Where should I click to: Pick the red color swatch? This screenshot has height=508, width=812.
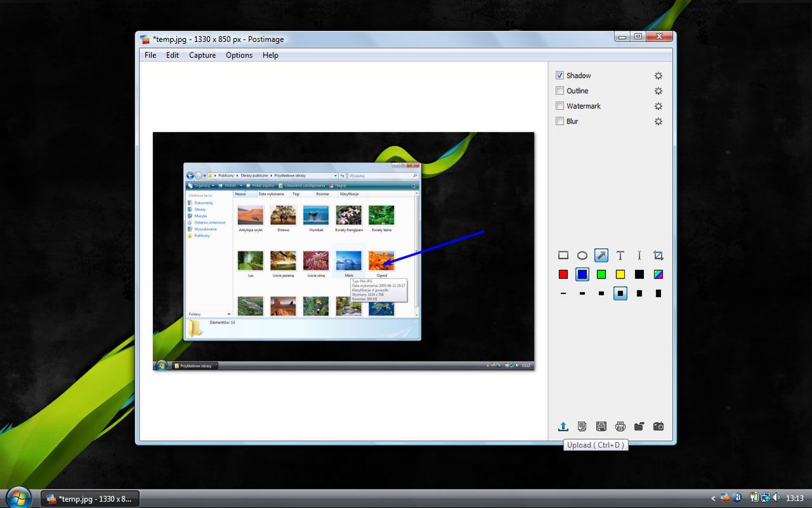pos(563,274)
